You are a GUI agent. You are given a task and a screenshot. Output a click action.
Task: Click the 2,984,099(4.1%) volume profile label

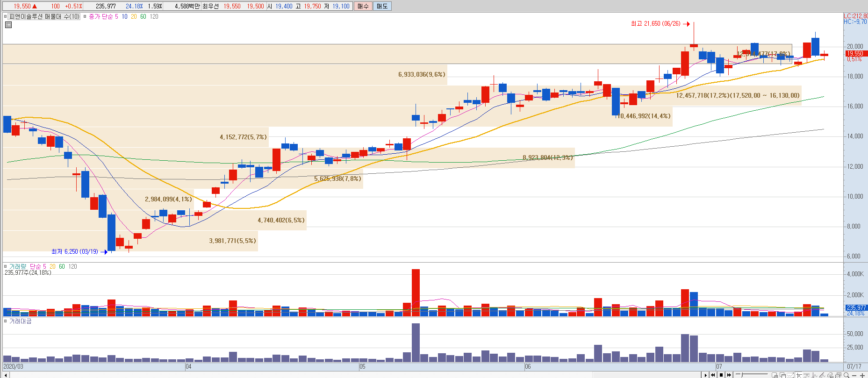(168, 199)
